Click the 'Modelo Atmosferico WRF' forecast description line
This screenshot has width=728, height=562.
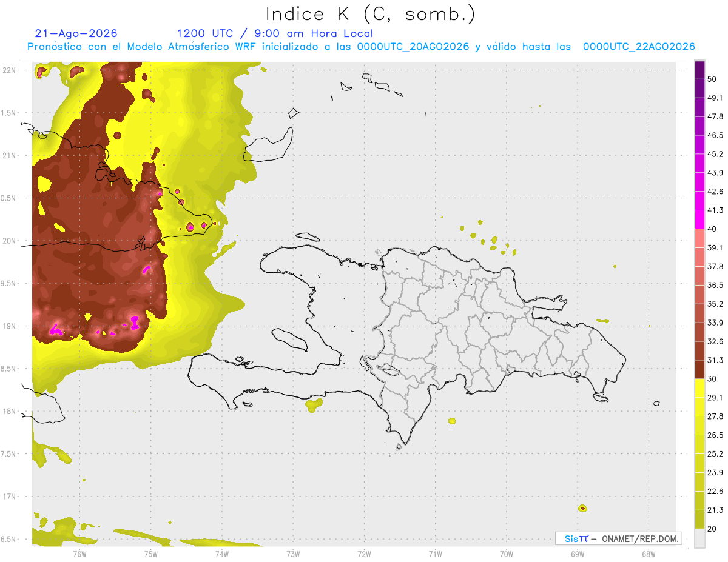tap(361, 47)
